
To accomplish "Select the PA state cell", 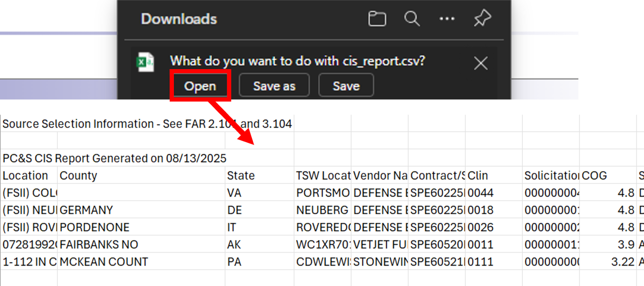I will [x=260, y=262].
